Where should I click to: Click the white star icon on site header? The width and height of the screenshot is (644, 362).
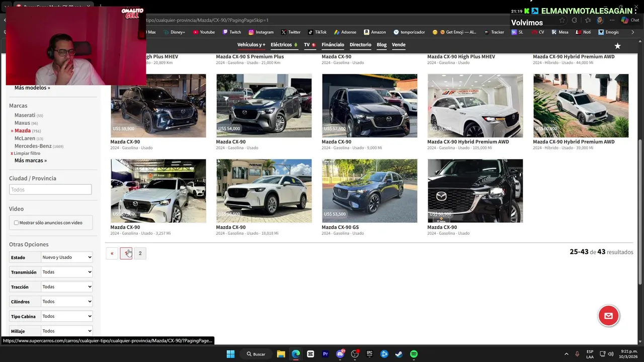tap(617, 46)
